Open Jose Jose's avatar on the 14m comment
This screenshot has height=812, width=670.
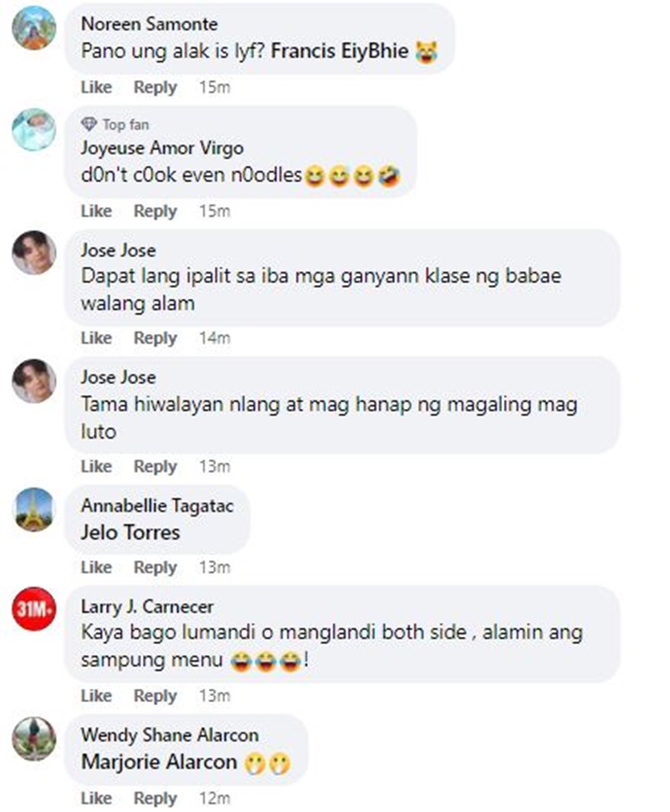(x=34, y=253)
